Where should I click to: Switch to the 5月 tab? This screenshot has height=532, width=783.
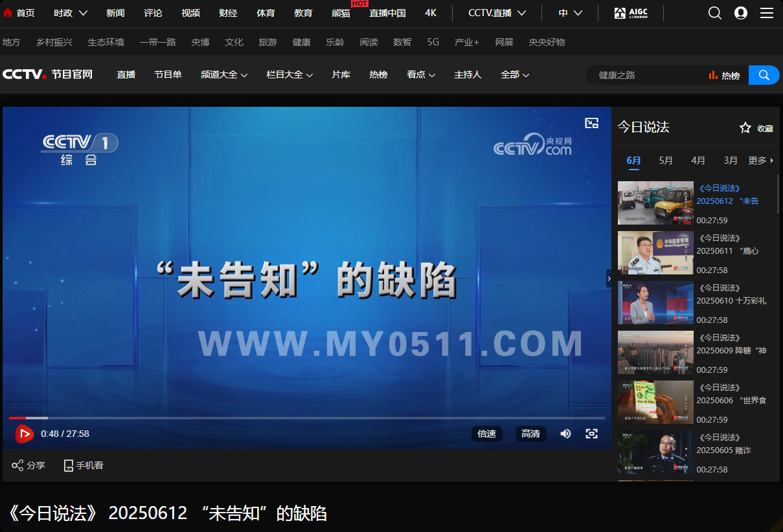pyautogui.click(x=666, y=161)
